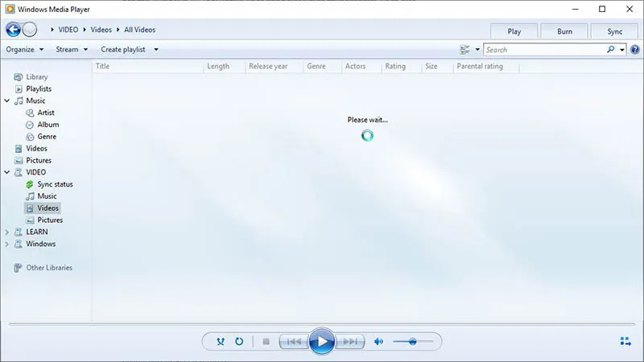Open the arrow before All Videos breadcrumb
The image size is (644, 362).
pos(118,30)
